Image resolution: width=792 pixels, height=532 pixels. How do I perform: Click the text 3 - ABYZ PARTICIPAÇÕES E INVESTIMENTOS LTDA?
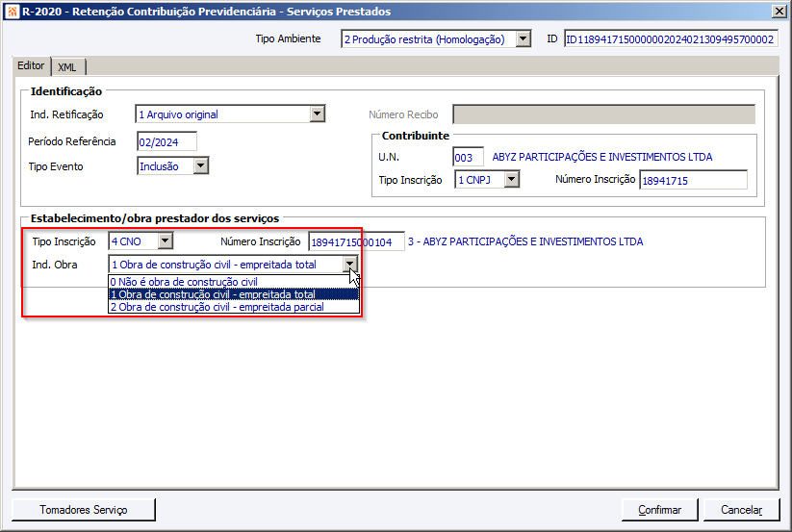click(525, 241)
